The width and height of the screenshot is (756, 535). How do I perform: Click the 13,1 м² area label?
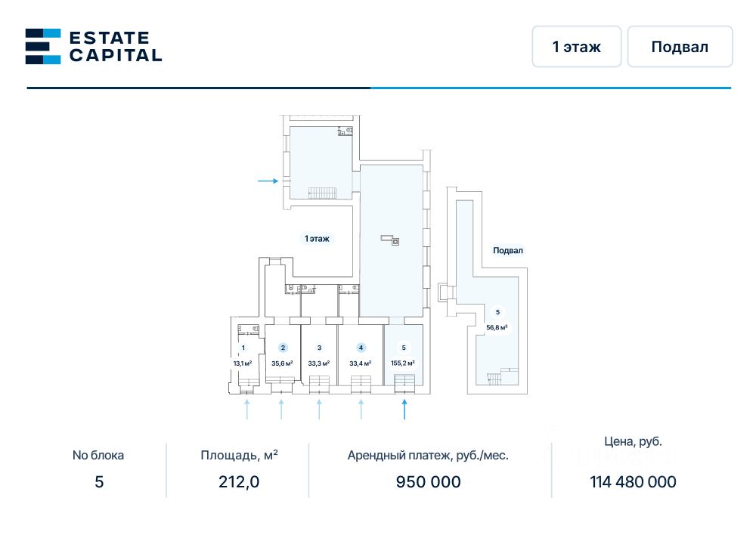point(243,363)
